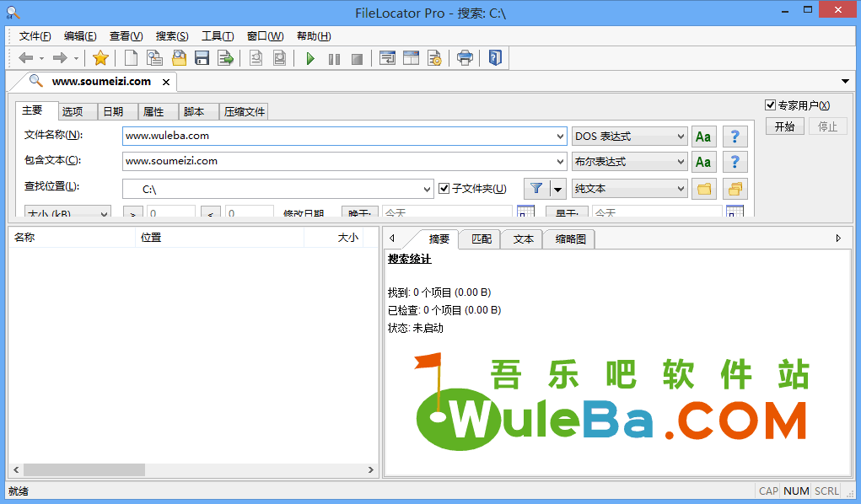The height and width of the screenshot is (504, 861).
Task: Click the yellow star favorites icon
Action: [100, 58]
